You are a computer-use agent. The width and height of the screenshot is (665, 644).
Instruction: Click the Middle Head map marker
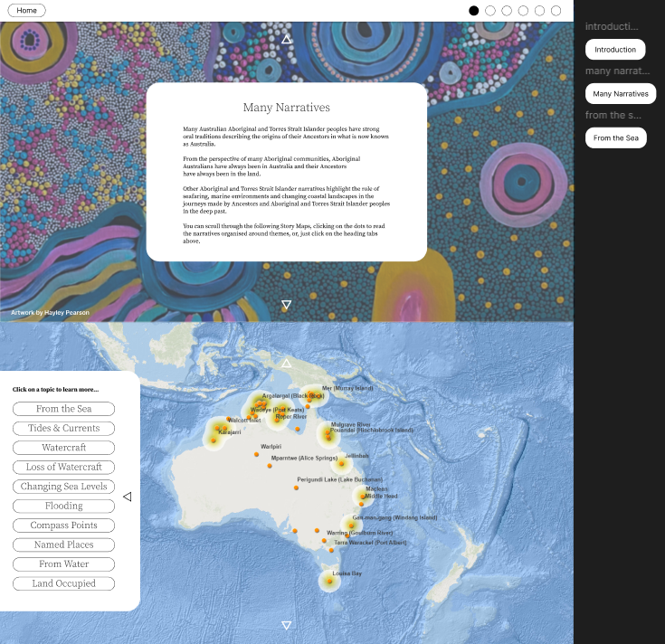pyautogui.click(x=361, y=504)
